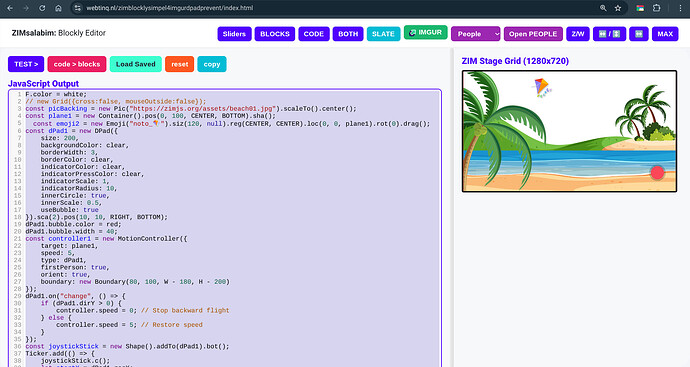View site information icon in address bar
The image size is (690, 367).
point(77,8)
